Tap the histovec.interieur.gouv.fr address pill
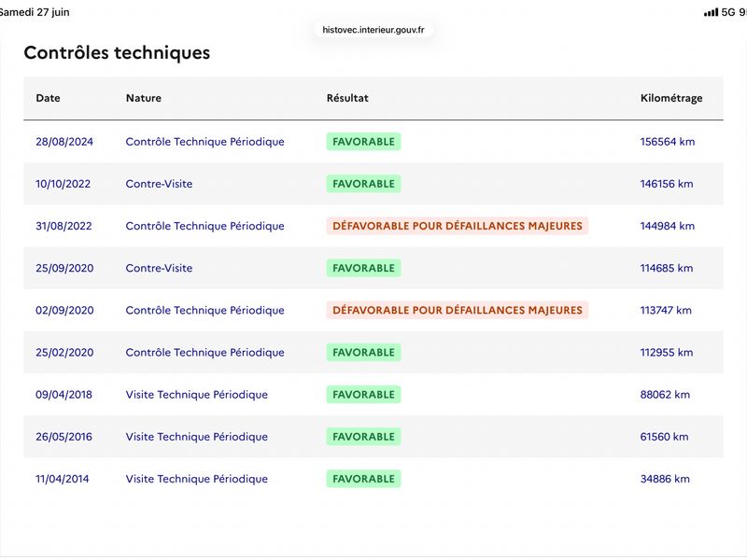The height and width of the screenshot is (560, 747). coord(373,30)
